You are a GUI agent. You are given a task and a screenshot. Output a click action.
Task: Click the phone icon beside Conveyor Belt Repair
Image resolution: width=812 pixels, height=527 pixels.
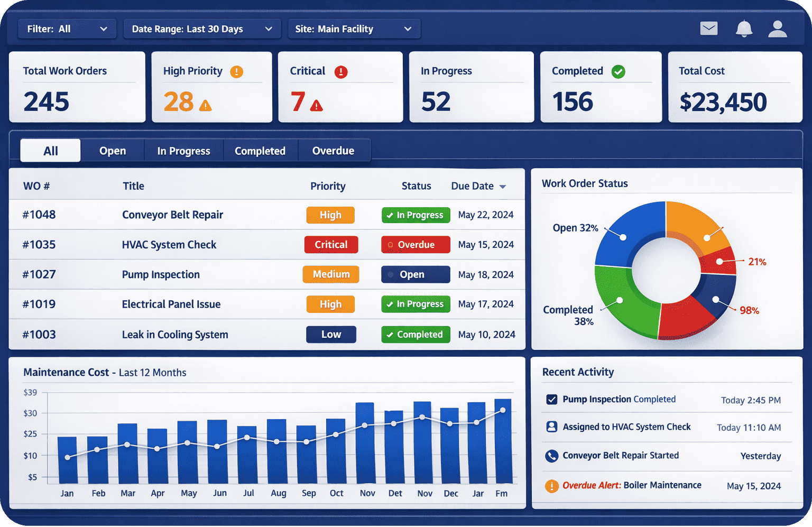551,456
